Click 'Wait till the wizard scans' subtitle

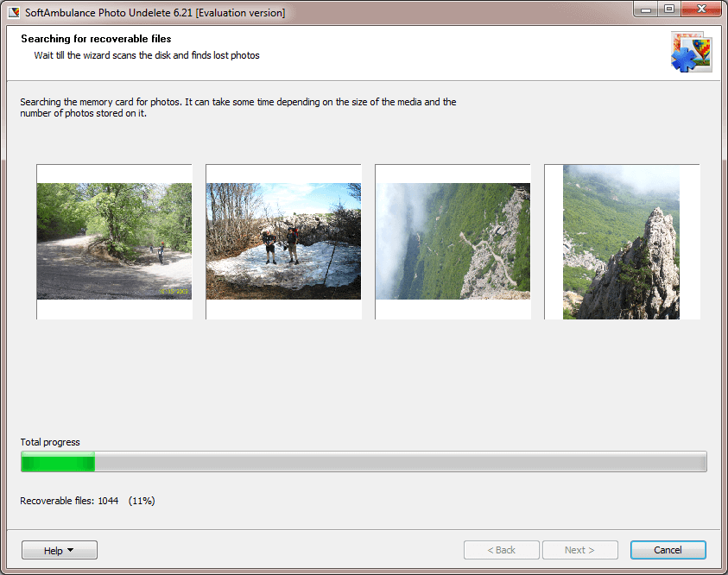147,55
